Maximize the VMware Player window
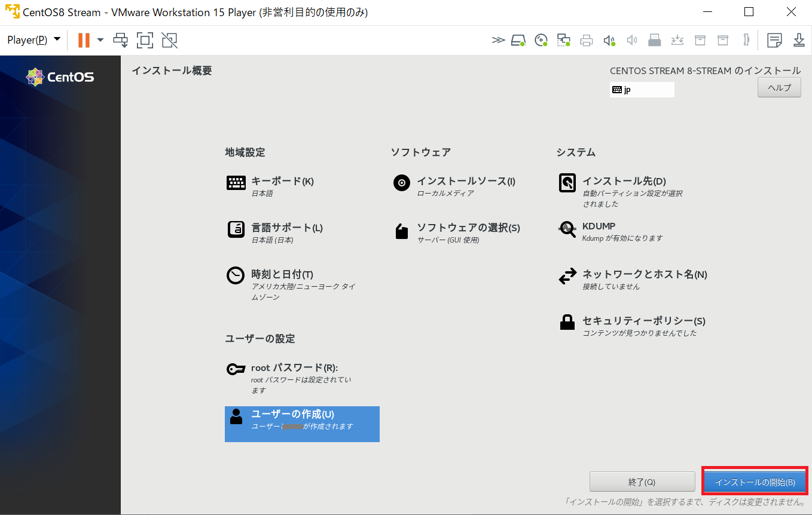The image size is (812, 515). (749, 12)
